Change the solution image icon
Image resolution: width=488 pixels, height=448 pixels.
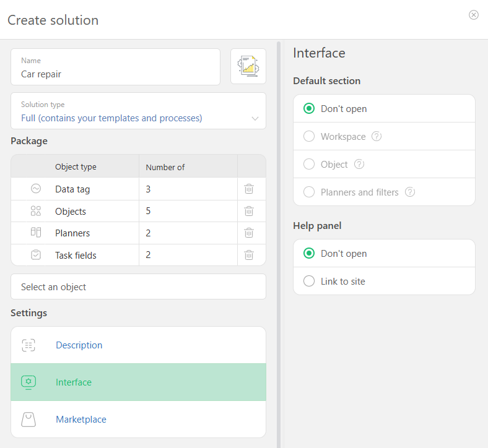click(248, 66)
